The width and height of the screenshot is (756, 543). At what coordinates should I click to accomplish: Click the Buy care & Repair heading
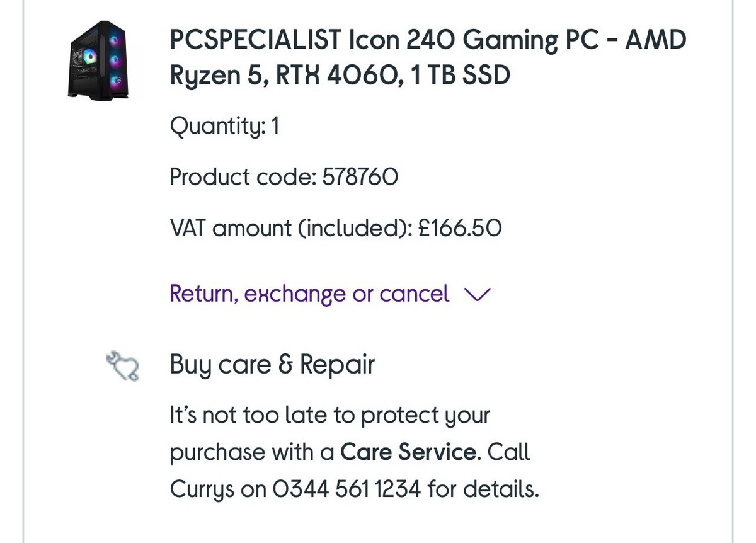272,365
